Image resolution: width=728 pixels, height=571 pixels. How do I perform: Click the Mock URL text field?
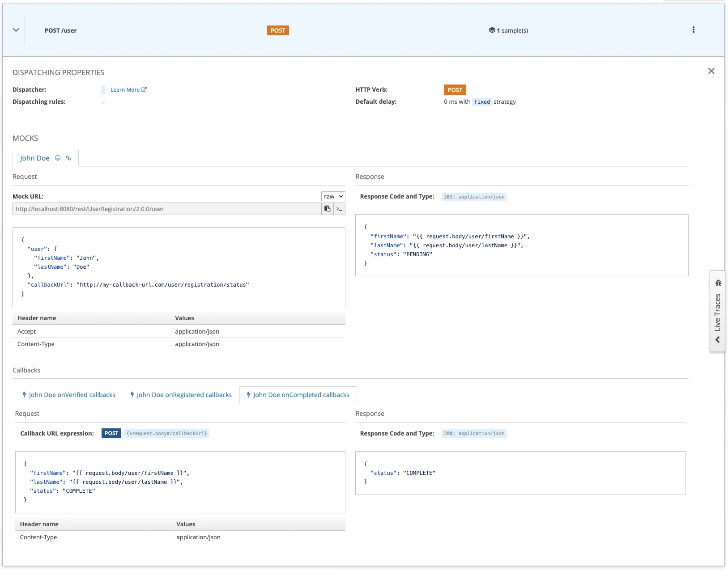pyautogui.click(x=166, y=209)
